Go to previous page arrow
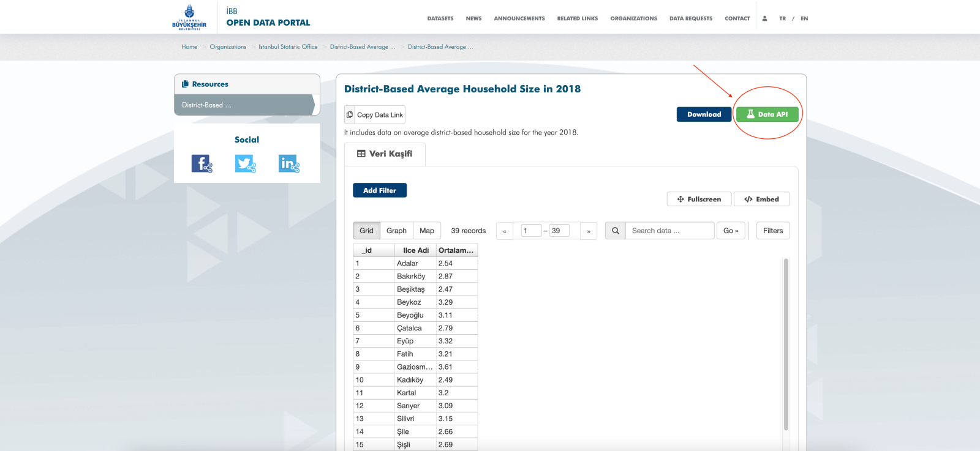Image resolution: width=980 pixels, height=451 pixels. point(505,231)
